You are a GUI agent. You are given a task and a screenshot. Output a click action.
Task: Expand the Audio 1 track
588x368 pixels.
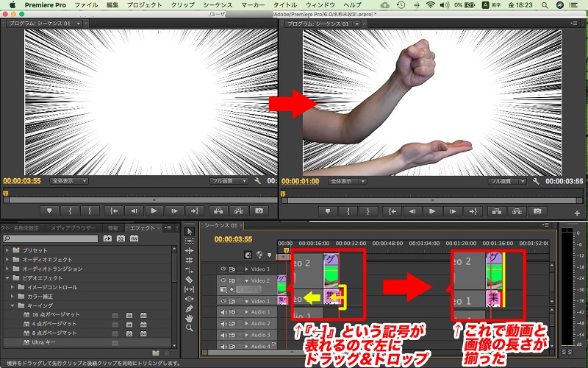pos(247,311)
